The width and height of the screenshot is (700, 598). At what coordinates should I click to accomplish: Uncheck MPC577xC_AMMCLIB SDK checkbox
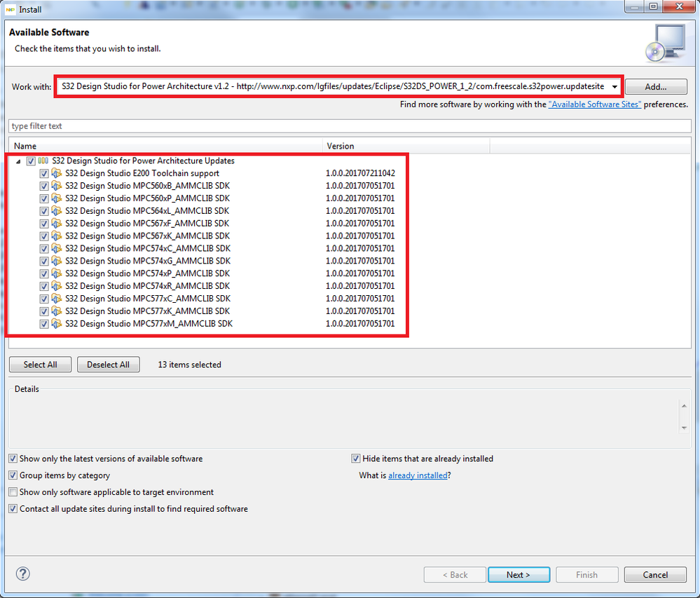tap(43, 299)
